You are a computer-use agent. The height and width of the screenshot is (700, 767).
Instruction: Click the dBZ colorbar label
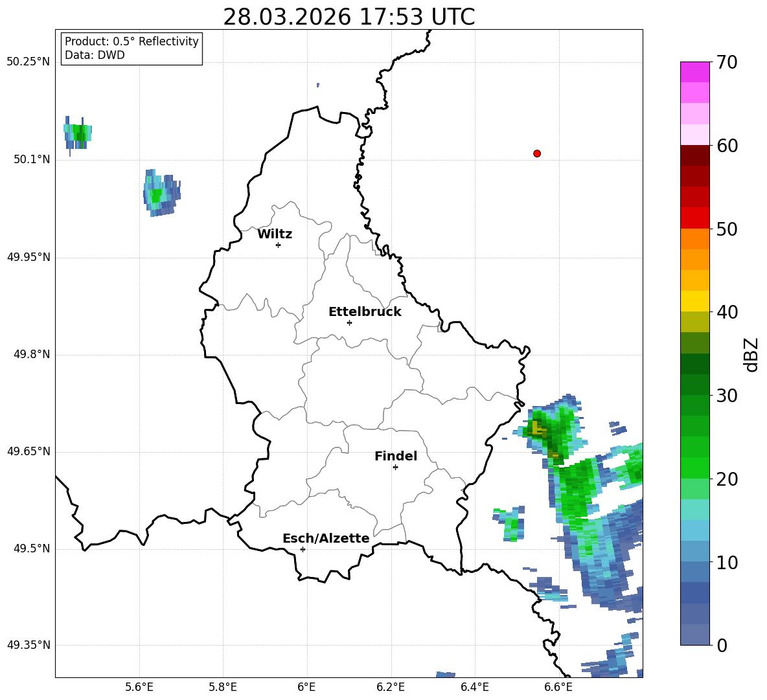751,354
